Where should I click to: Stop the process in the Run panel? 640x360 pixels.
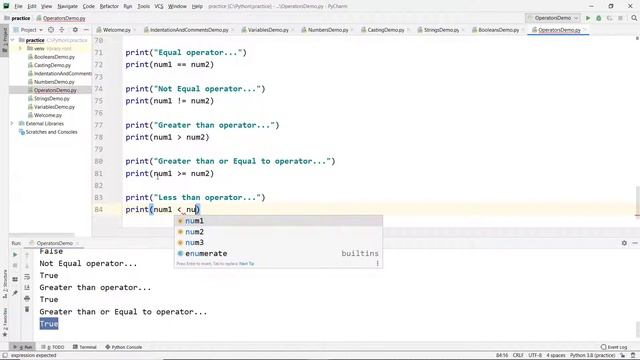[15, 266]
